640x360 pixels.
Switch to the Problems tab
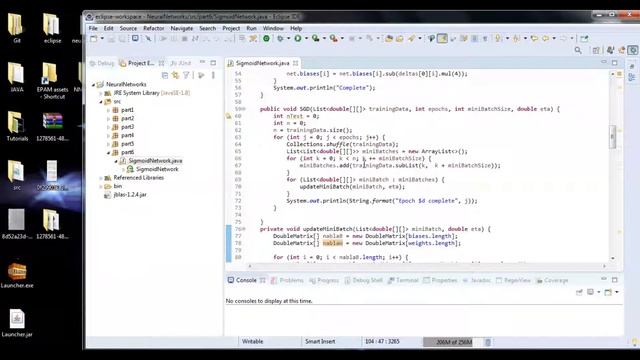pyautogui.click(x=288, y=280)
